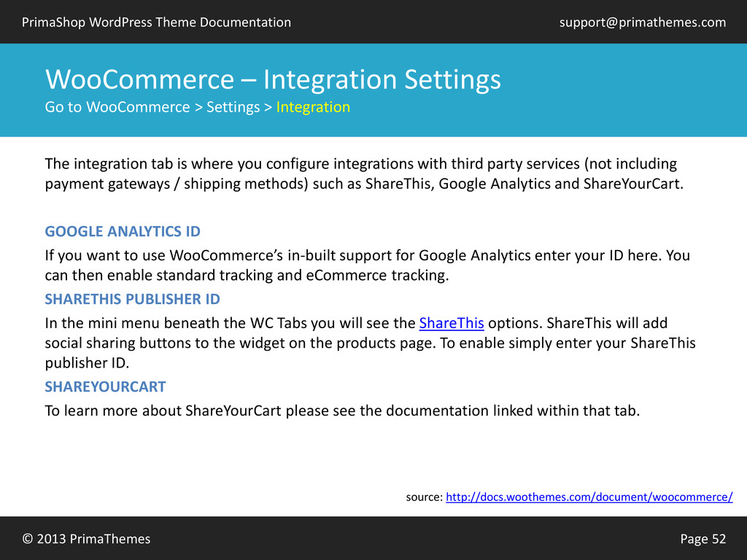This screenshot has width=747, height=560.
Task: Click the support@primathemes.com email address
Action: point(643,23)
